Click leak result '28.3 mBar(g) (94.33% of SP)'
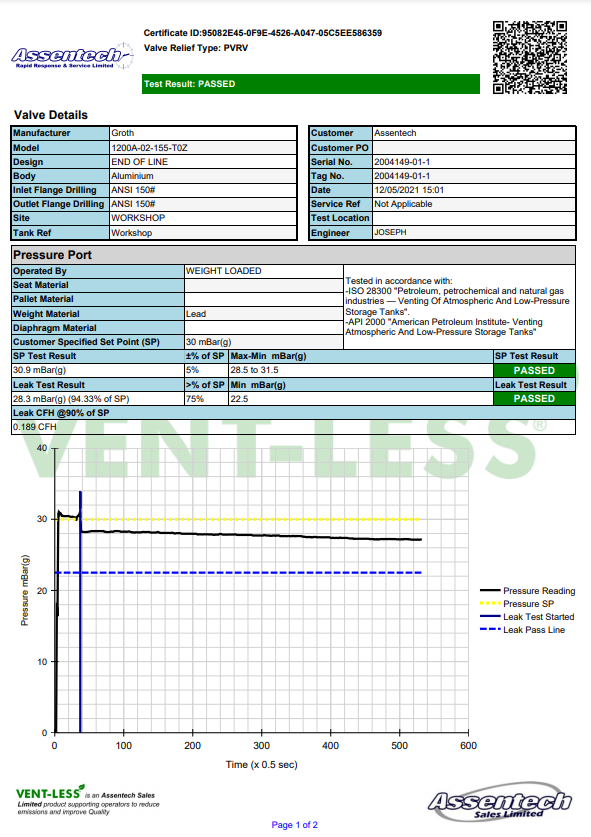Viewport: 591px width, 837px height. (71, 399)
